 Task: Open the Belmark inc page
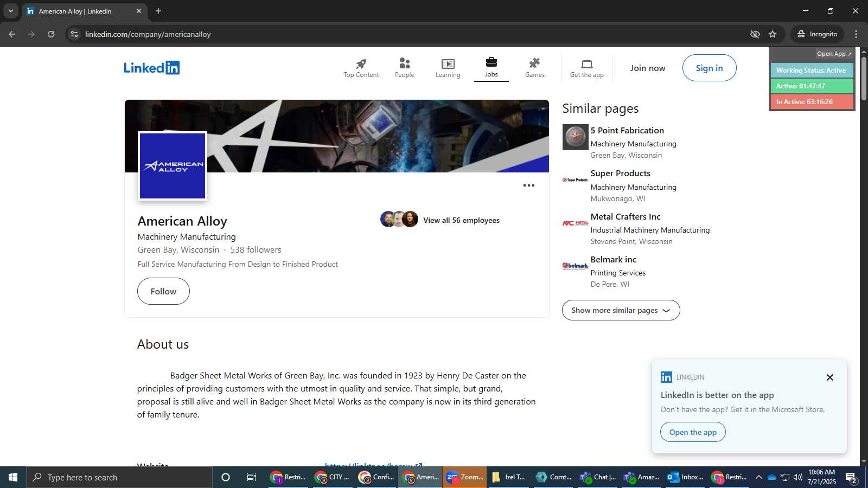tap(614, 259)
